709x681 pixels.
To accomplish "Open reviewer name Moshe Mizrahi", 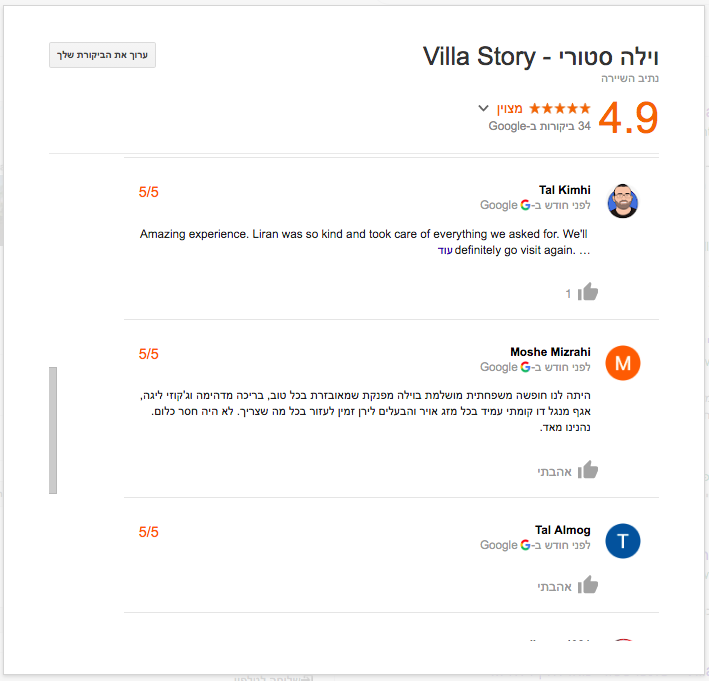I will 550,352.
